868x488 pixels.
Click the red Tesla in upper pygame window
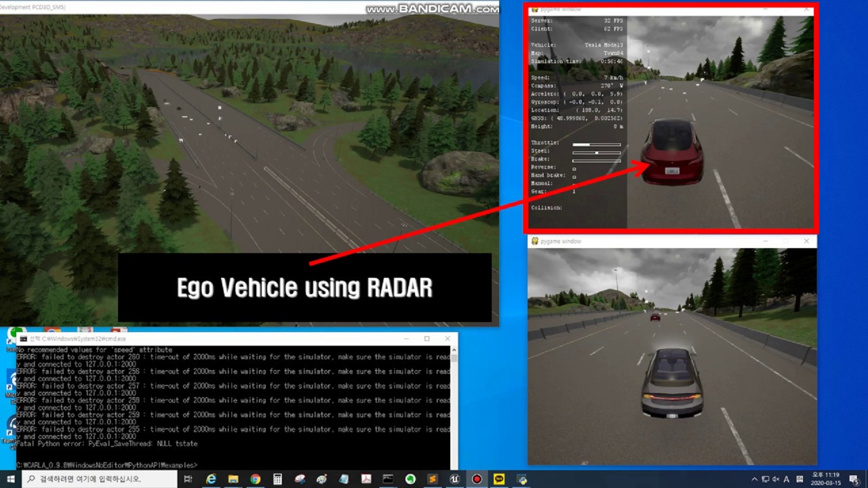click(x=673, y=152)
